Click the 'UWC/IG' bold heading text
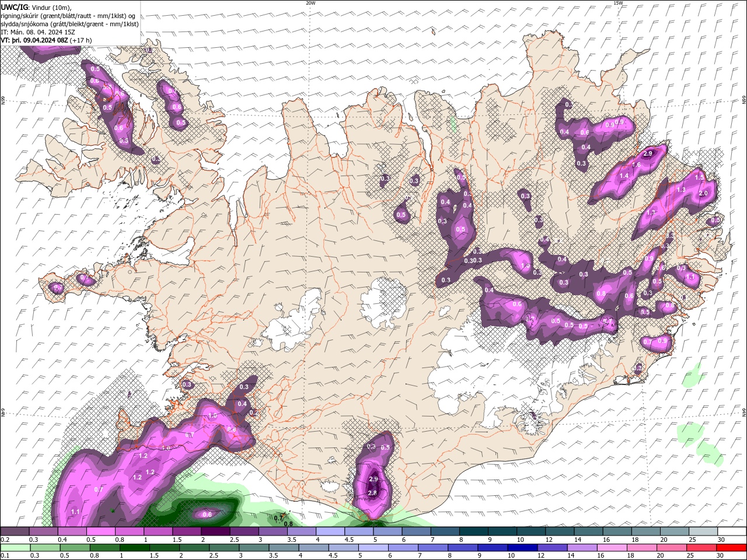Viewport: 747px width, 560px height. 14,6
